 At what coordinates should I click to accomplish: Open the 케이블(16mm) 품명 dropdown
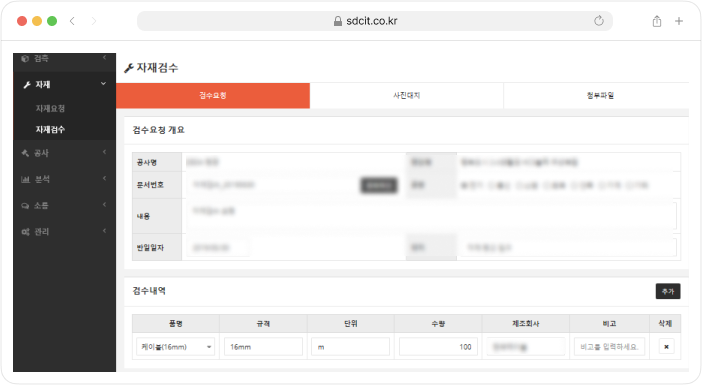[175, 347]
